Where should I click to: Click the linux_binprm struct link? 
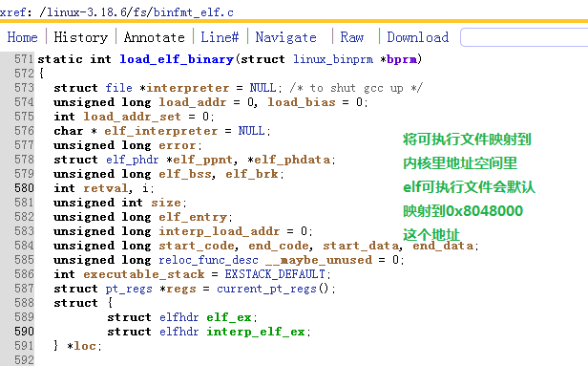point(333,59)
